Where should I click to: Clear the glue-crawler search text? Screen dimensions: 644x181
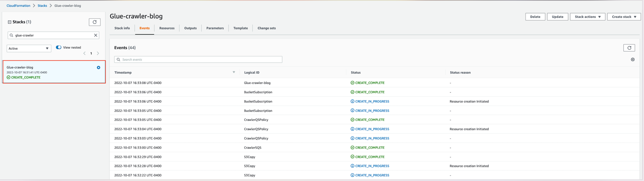(x=96, y=35)
